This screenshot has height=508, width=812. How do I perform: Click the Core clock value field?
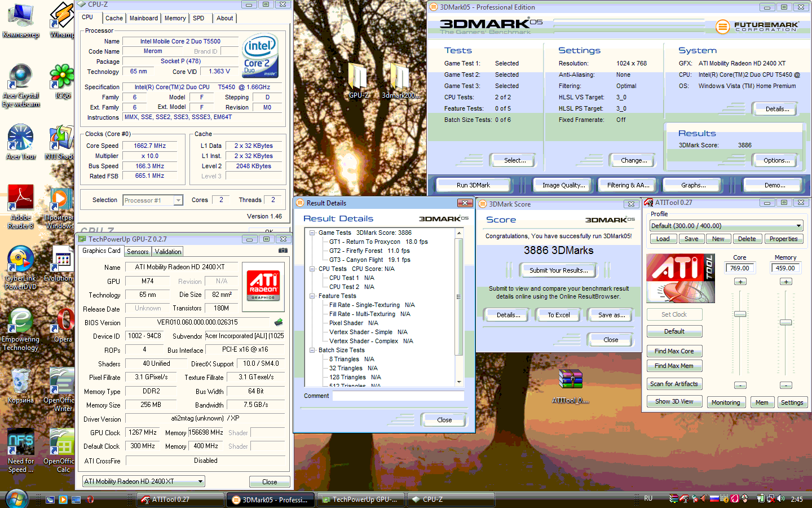pos(740,268)
